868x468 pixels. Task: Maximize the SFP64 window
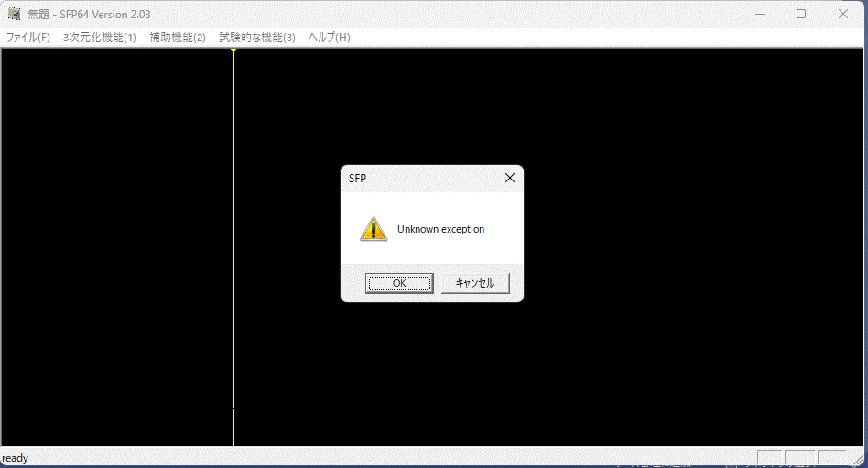point(801,14)
